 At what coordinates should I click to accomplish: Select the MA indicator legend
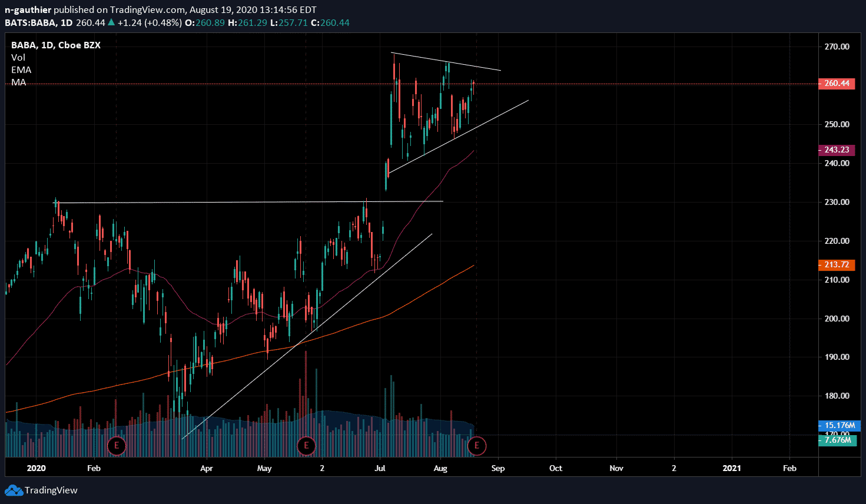(x=19, y=82)
